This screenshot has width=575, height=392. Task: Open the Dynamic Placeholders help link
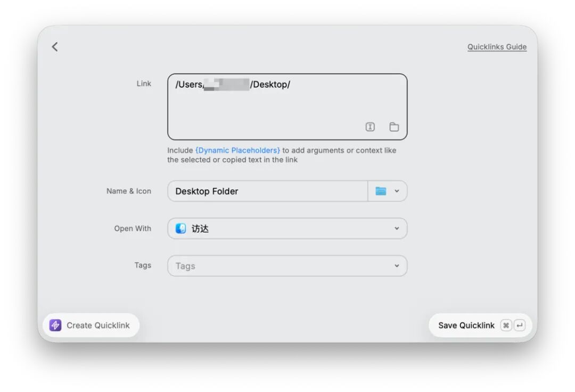click(x=237, y=150)
